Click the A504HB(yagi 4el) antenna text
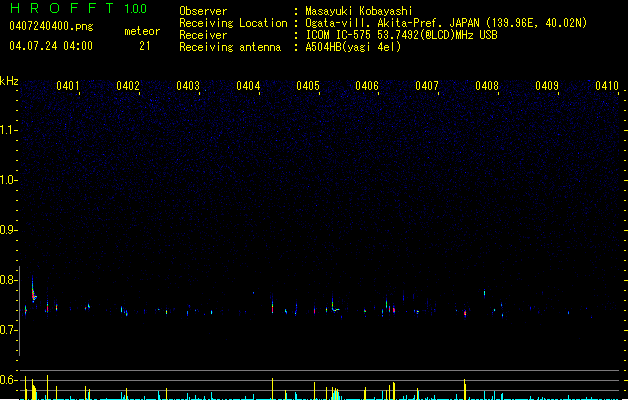This screenshot has height=400, width=629. tap(353, 47)
